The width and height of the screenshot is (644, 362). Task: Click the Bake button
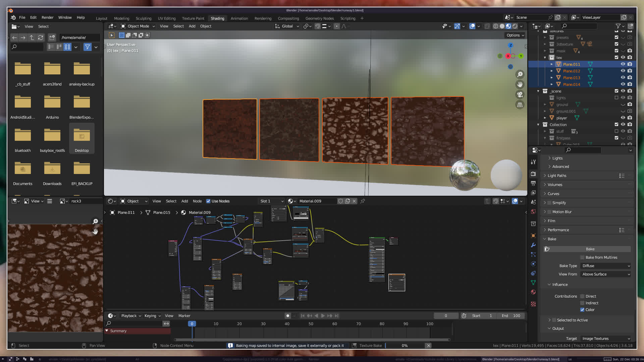coord(590,249)
